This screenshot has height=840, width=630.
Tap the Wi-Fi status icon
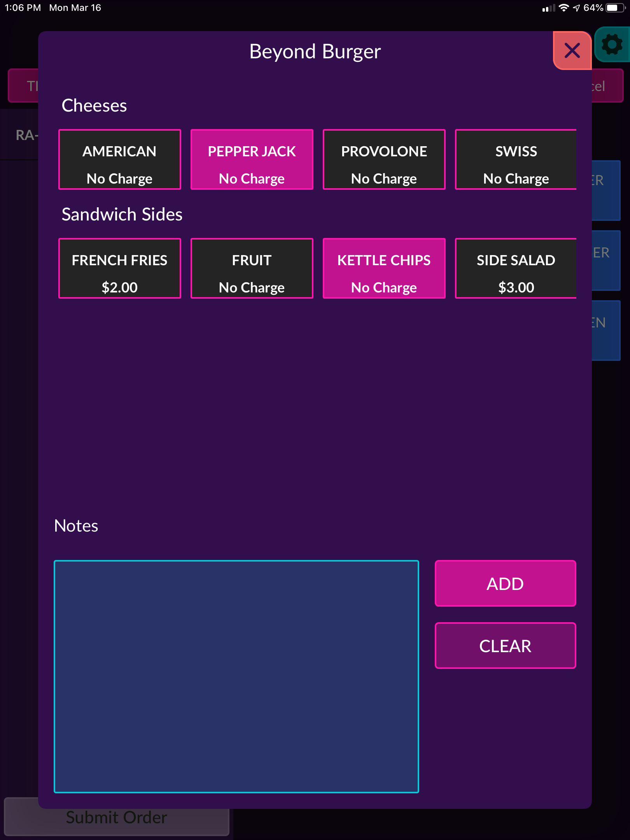point(563,8)
